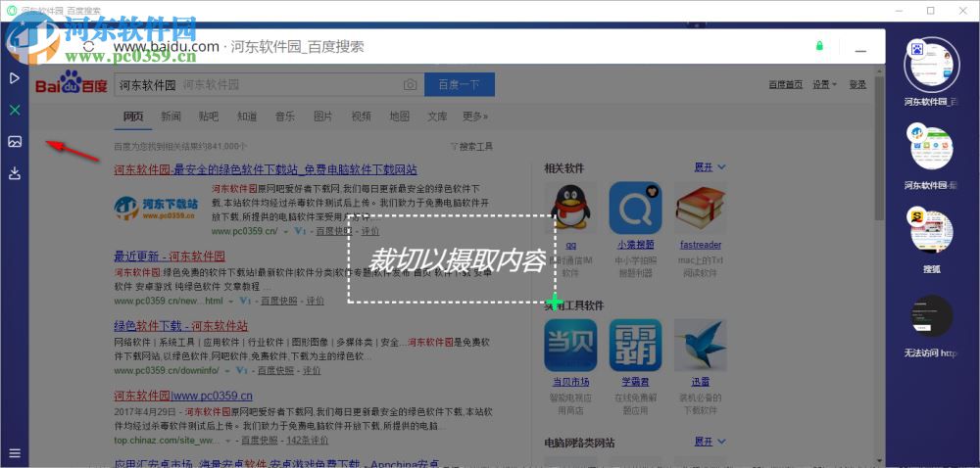The height and width of the screenshot is (468, 980).
Task: Click the image capture icon in left sidebar
Action: point(15,142)
